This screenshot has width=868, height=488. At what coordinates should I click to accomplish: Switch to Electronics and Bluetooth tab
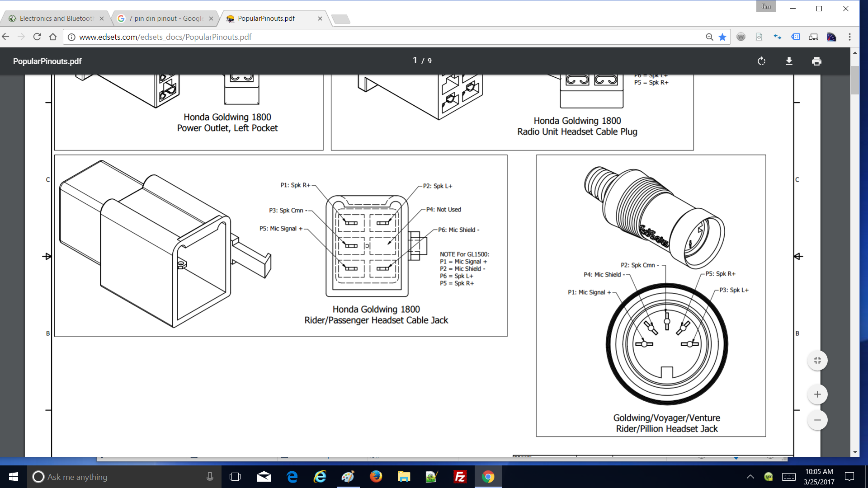56,19
